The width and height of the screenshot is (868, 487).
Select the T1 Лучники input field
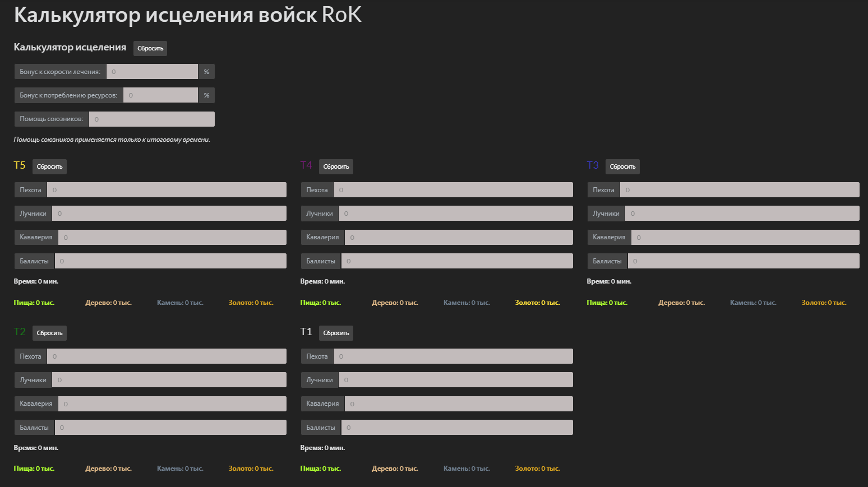point(456,380)
